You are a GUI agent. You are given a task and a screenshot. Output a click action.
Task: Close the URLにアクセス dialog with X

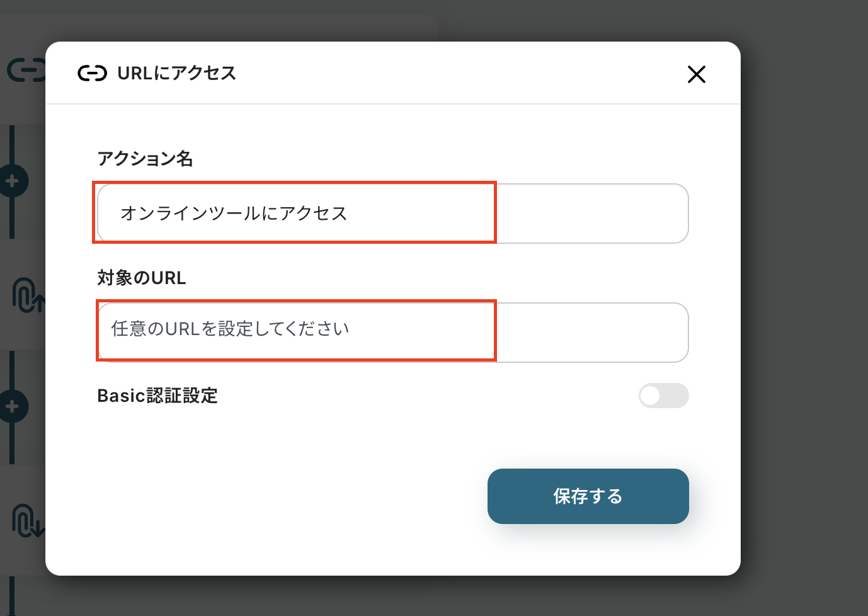[696, 74]
